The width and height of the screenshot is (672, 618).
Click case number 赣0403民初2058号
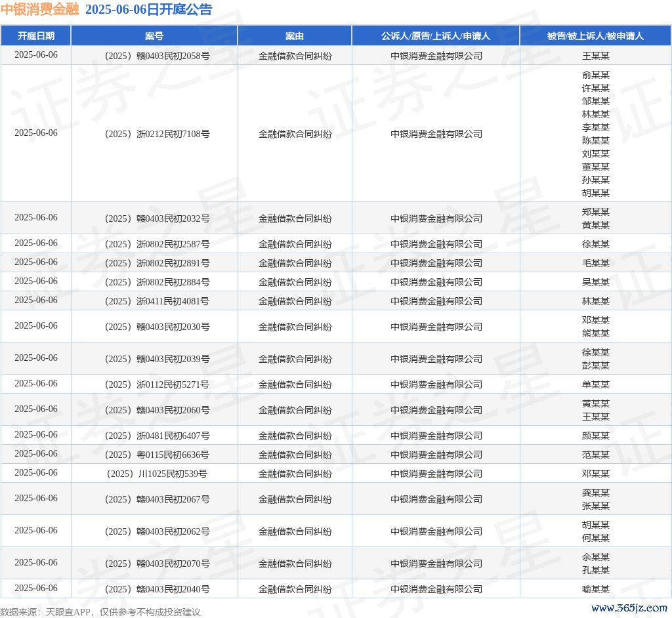(157, 56)
